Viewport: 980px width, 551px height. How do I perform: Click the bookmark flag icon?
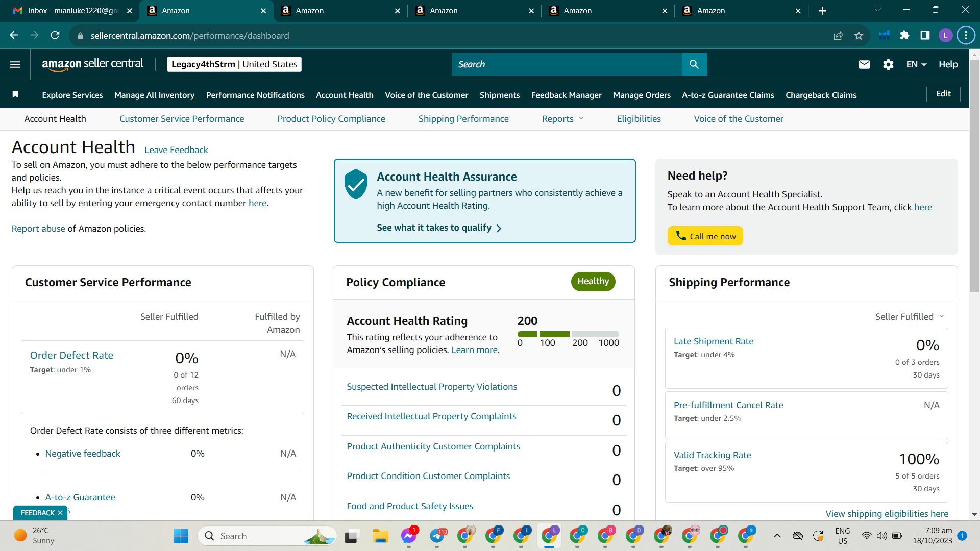15,94
